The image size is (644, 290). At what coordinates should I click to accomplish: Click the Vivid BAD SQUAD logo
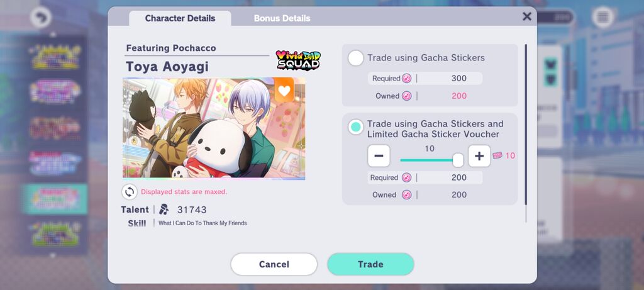pyautogui.click(x=298, y=60)
